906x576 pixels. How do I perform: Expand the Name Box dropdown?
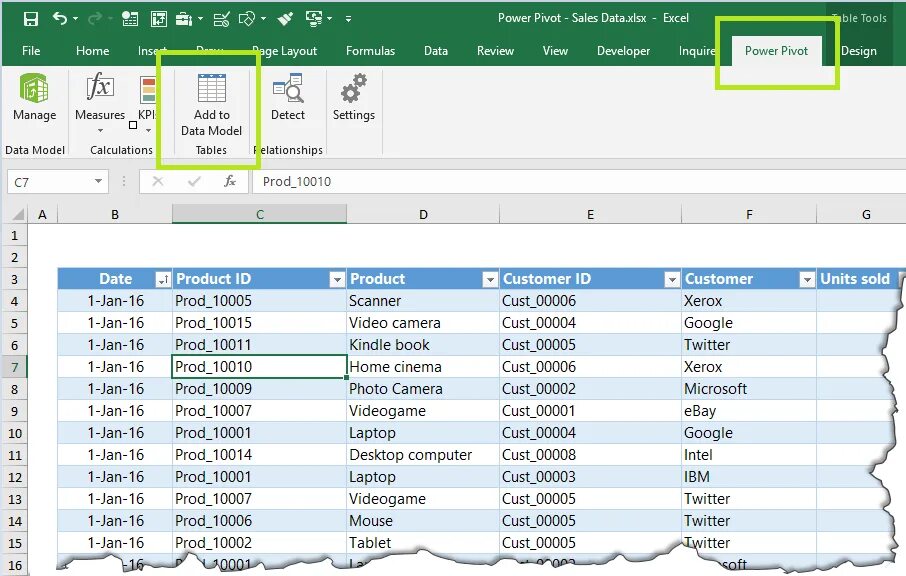(98, 181)
